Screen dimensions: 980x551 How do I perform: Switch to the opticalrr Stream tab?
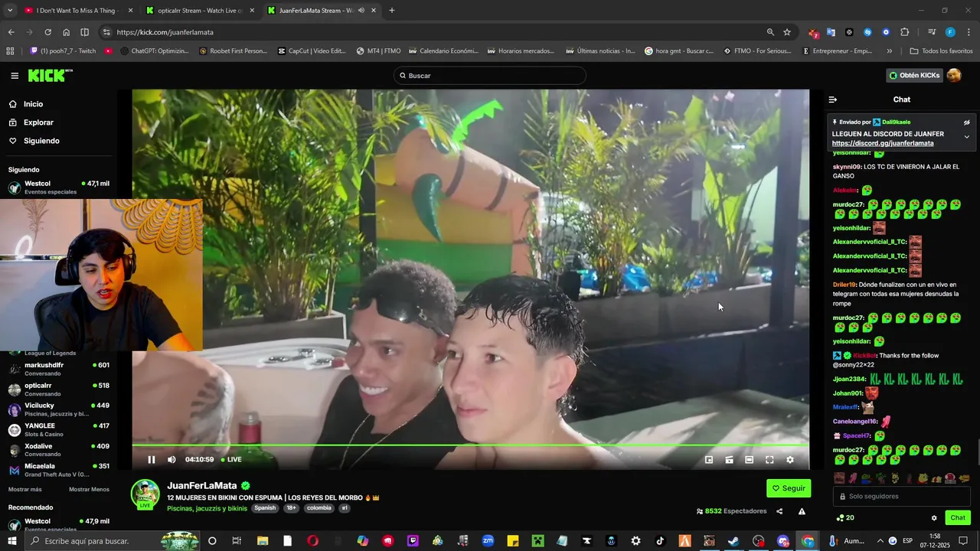(x=198, y=11)
